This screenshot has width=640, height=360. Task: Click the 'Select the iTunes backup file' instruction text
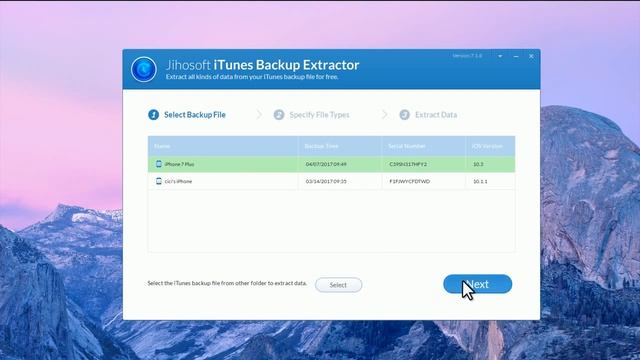[x=227, y=283]
